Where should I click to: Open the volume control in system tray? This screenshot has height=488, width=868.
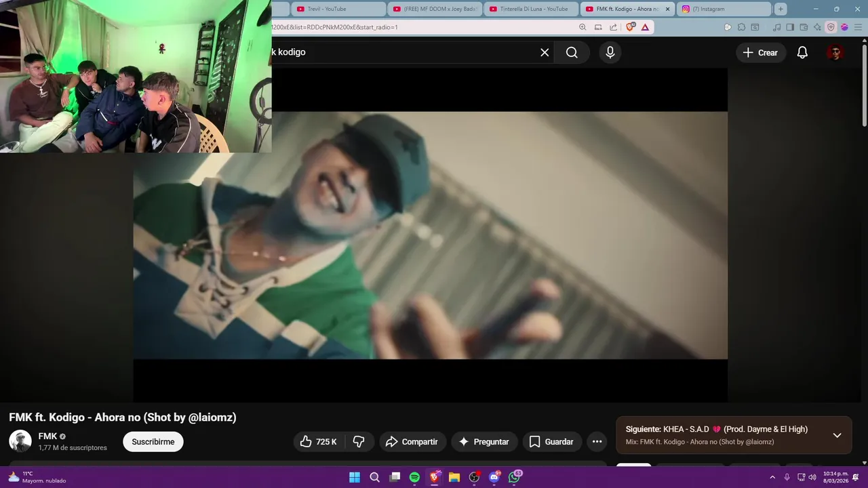[812, 477]
